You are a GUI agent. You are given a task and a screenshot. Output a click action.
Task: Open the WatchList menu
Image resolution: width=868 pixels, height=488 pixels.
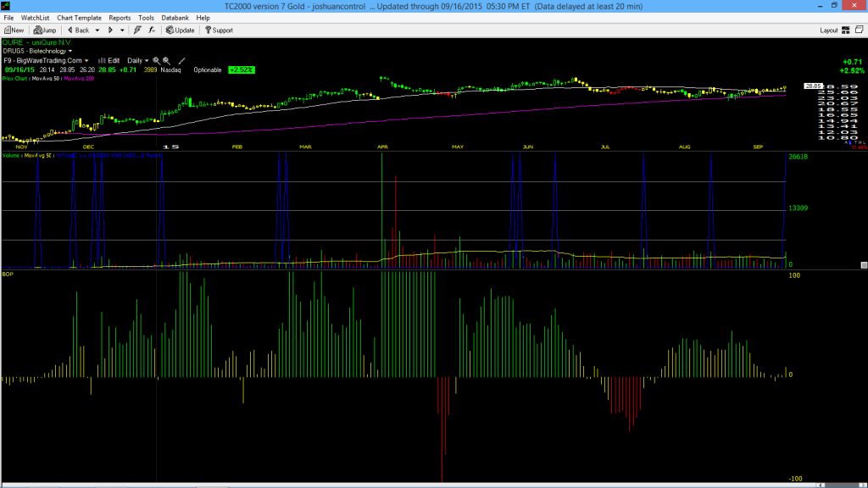point(35,18)
